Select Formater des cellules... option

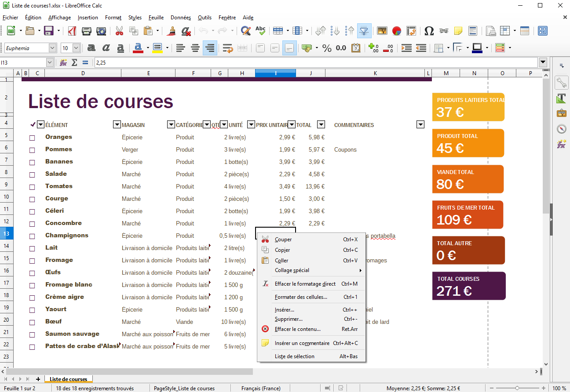click(301, 297)
